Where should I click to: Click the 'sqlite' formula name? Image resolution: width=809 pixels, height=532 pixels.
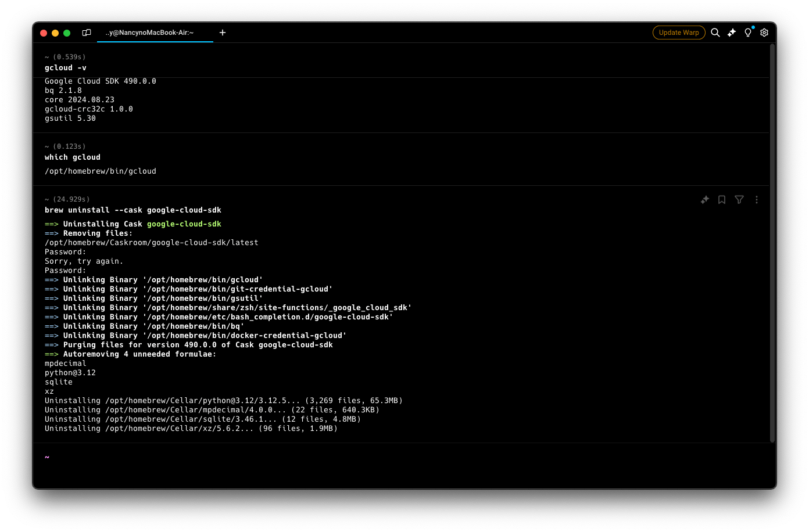coord(59,382)
